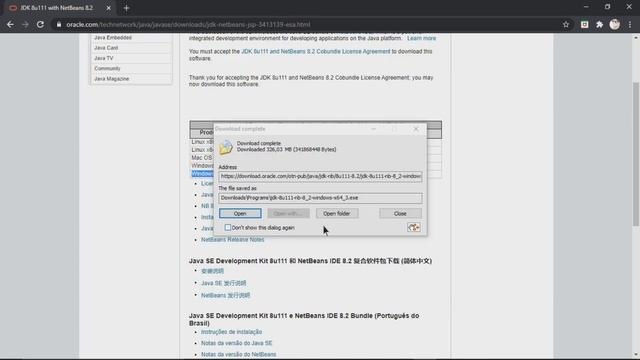Open the Instruções de instalação link
The height and width of the screenshot is (360, 640).
tap(231, 332)
